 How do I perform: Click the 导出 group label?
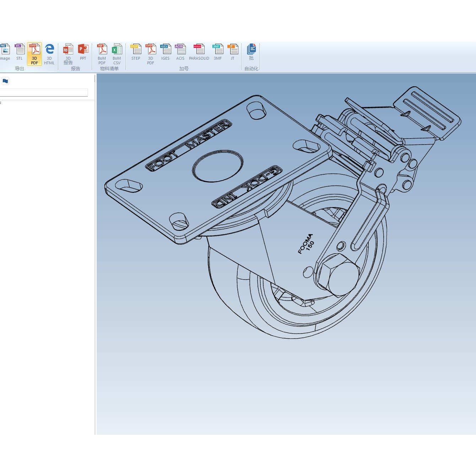pyautogui.click(x=20, y=69)
